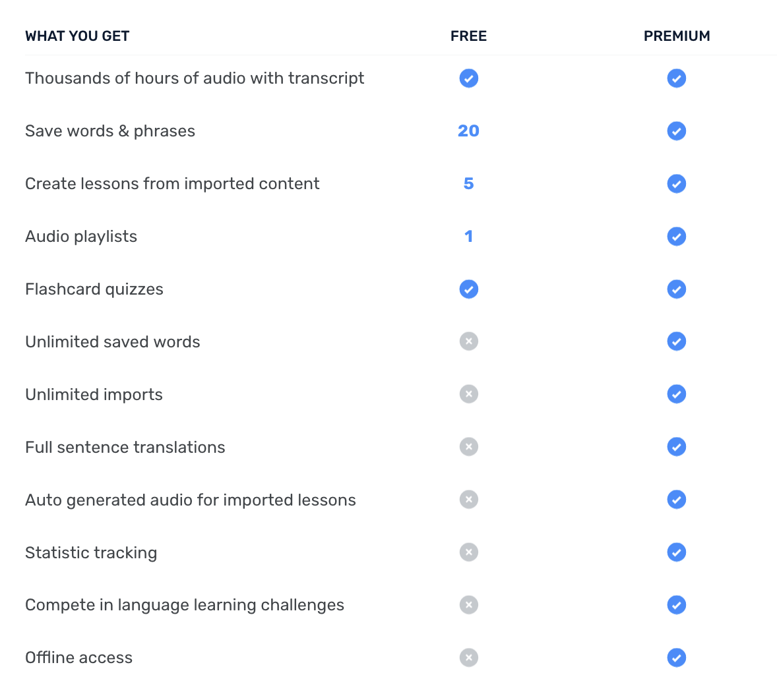Click the number 20 for saved words
Screen dimensions: 777x700
point(468,131)
